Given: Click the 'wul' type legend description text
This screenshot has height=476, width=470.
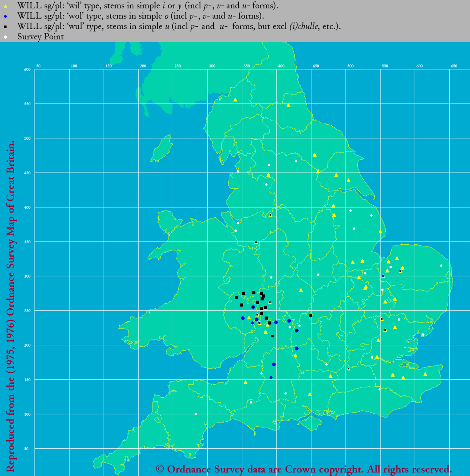Looking at the screenshot, I should coord(179,27).
